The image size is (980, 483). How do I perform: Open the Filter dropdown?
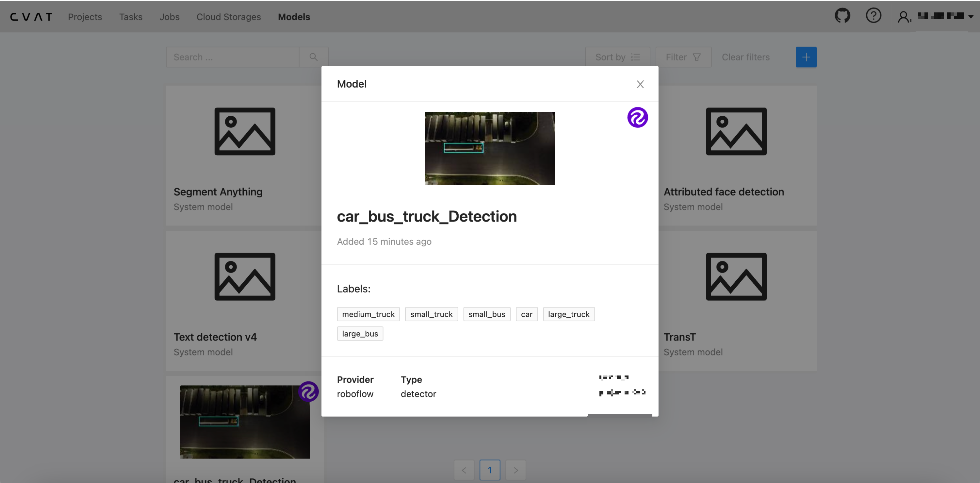(683, 57)
